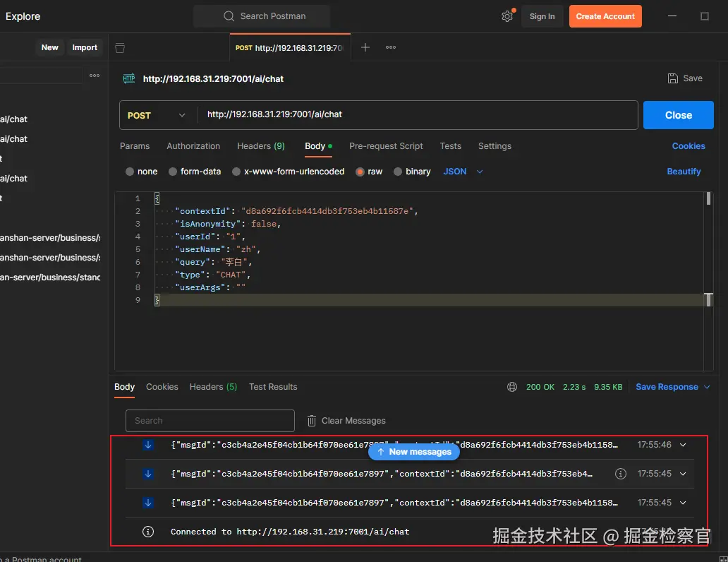
Task: Click the trash icon for Clear Messages
Action: (312, 421)
